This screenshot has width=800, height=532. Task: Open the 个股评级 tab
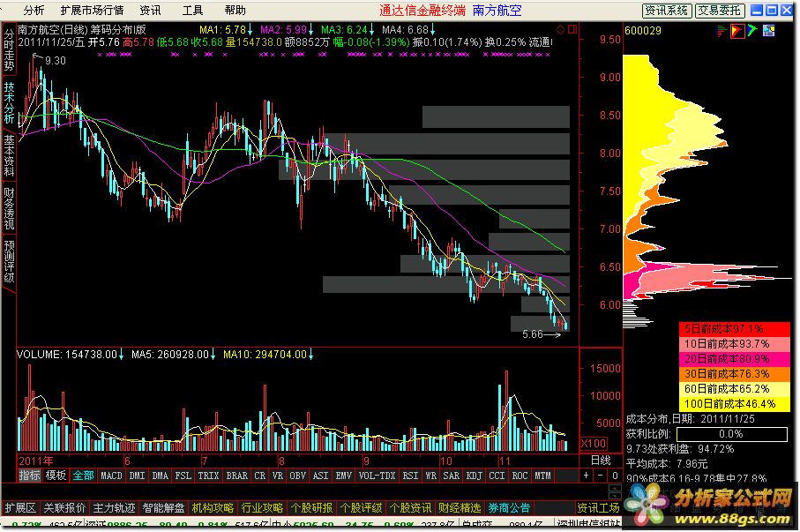(361, 508)
